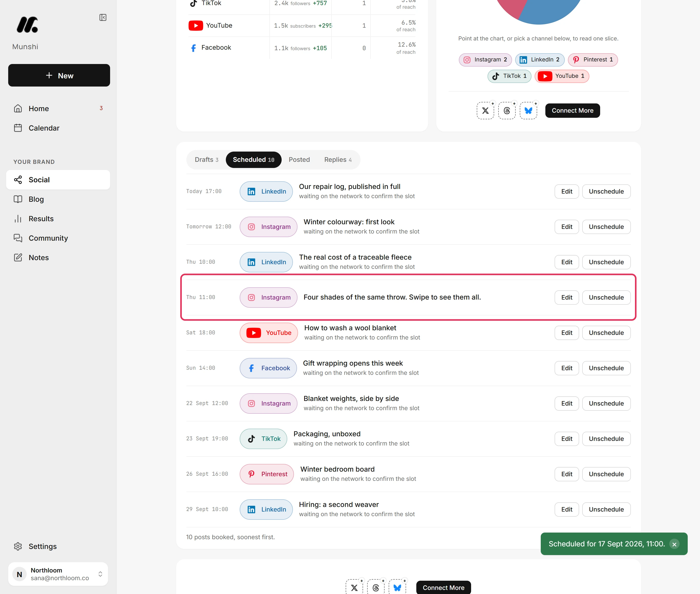This screenshot has height=594, width=700.
Task: Click the Munshi logo
Action: point(27,25)
